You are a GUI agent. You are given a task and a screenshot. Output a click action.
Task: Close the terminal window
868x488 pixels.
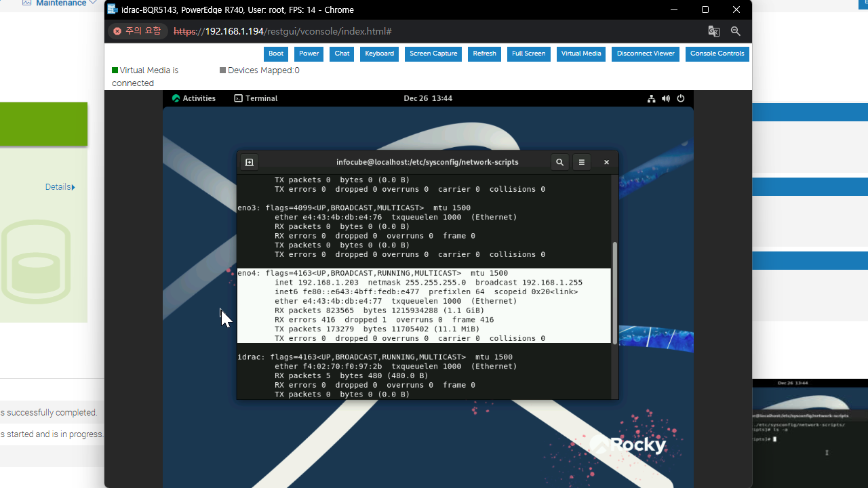(x=606, y=162)
